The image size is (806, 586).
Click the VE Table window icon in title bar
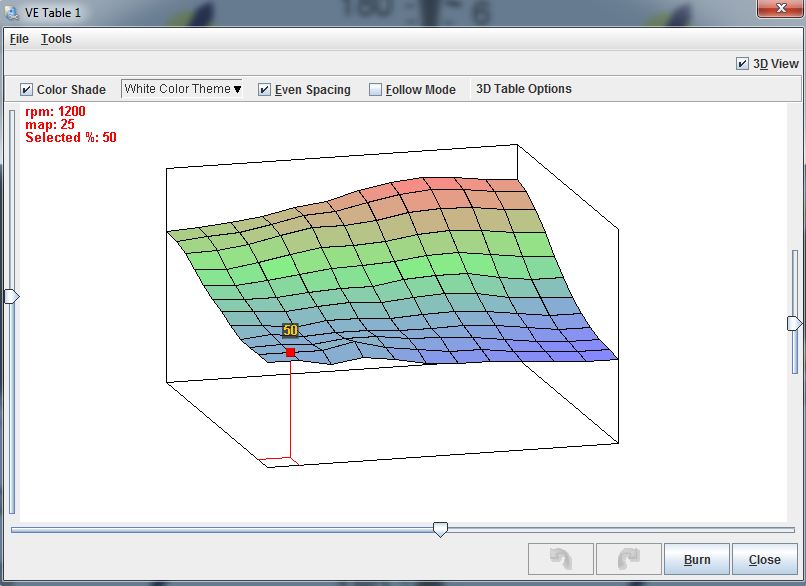click(13, 13)
